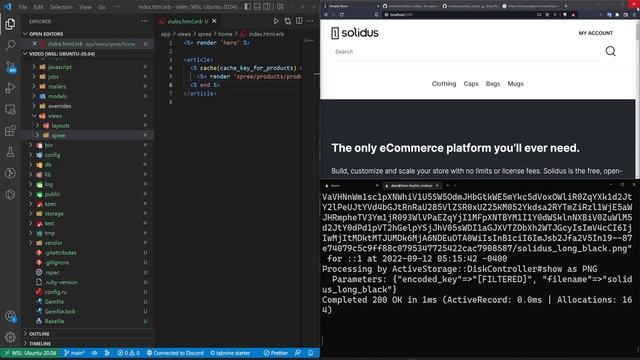The height and width of the screenshot is (360, 640).
Task: Split the editor to the right
Action: [x=299, y=21]
